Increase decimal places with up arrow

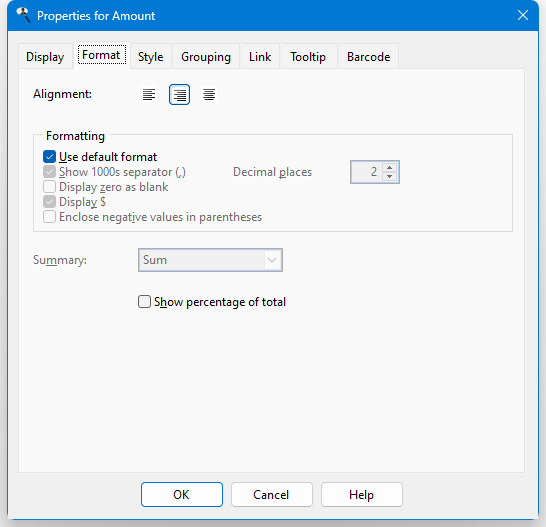(x=390, y=168)
